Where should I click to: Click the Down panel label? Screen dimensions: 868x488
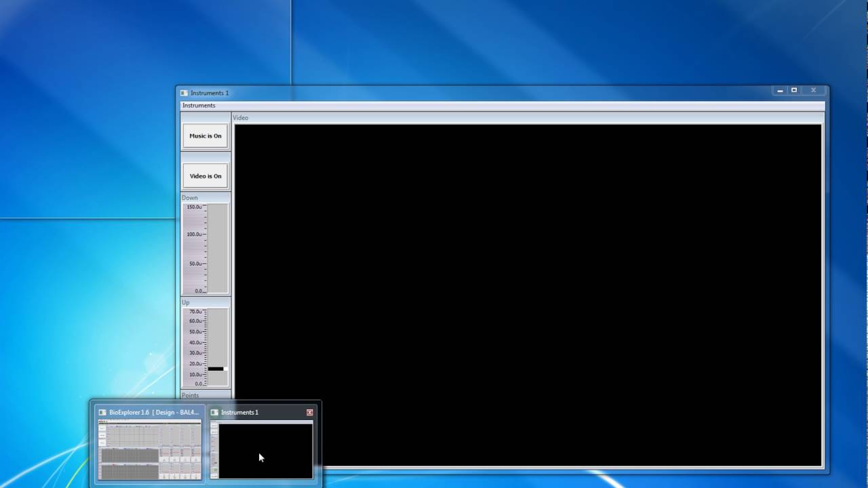[190, 198]
